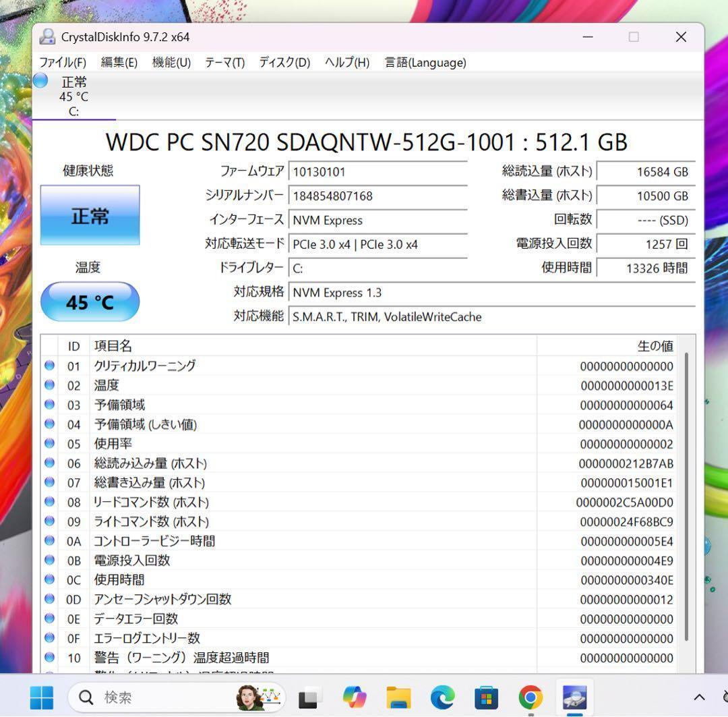Select the C: drive status orb
Screen dimensions: 728x717
[x=41, y=81]
